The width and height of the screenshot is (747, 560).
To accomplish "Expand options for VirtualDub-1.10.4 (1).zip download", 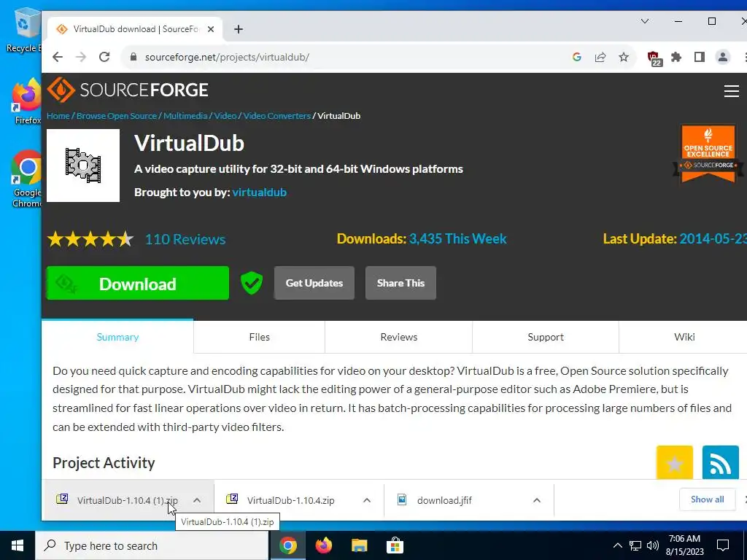I will coord(197,500).
